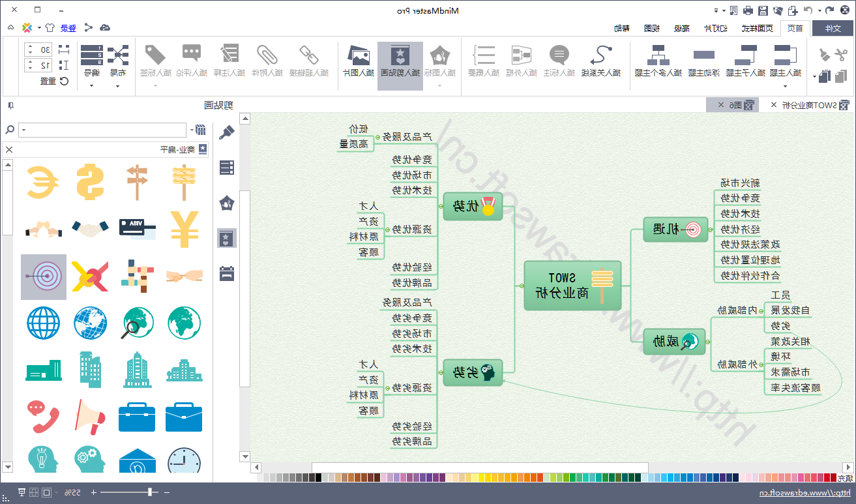Screen dimensions: 856x504
Task: Select the central SWOT商业分析 topic
Action: pos(573,286)
